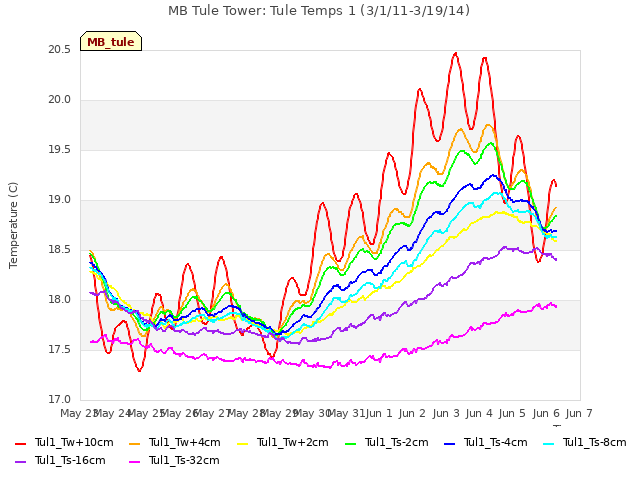Viewport: 640px width, 480px height.
Task: Click the 17.5 y-axis tick label
Action: [60, 350]
